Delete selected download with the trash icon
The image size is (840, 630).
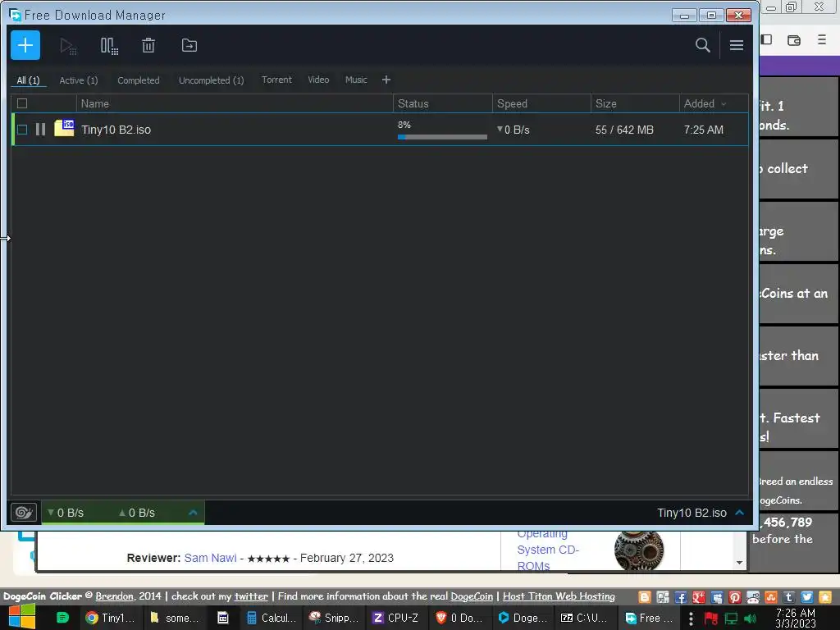148,46
